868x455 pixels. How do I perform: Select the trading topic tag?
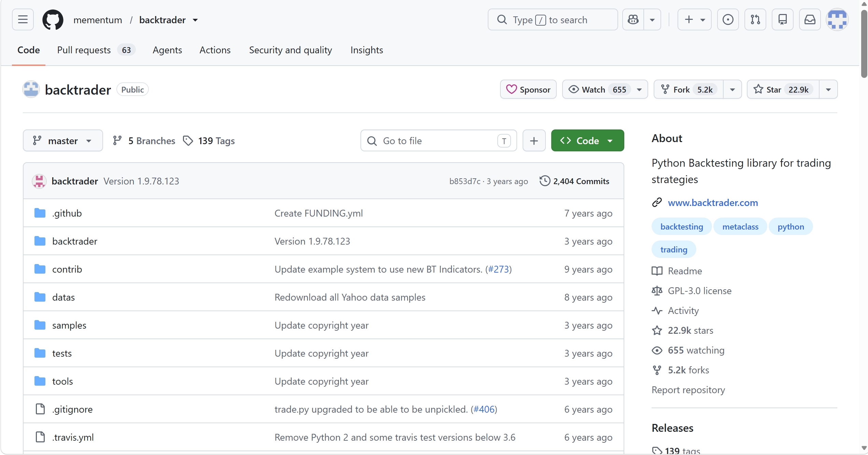click(674, 249)
